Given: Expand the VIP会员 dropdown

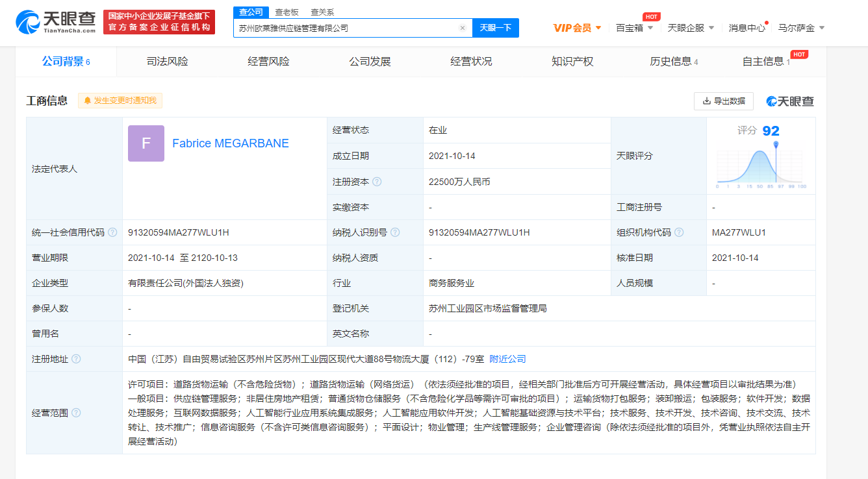Looking at the screenshot, I should point(577,28).
